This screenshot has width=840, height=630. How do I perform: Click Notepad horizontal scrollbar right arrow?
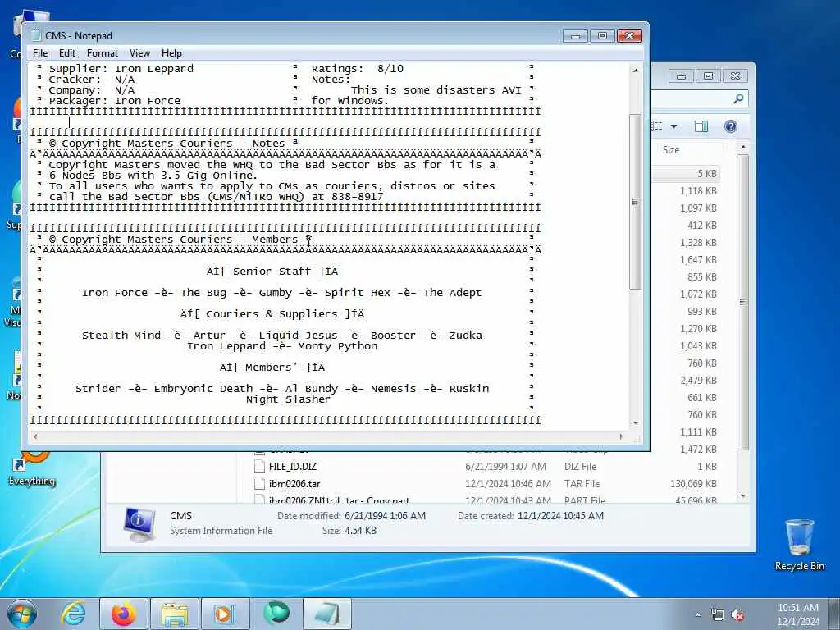coord(622,436)
